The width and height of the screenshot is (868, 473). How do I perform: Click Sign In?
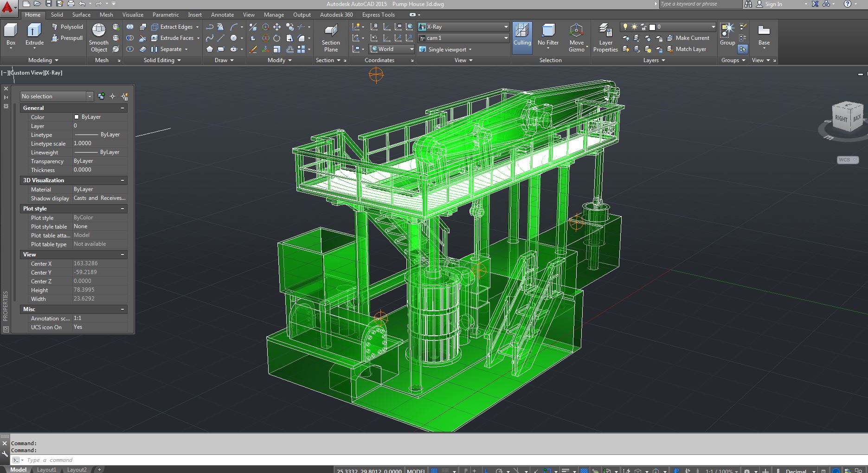[773, 4]
